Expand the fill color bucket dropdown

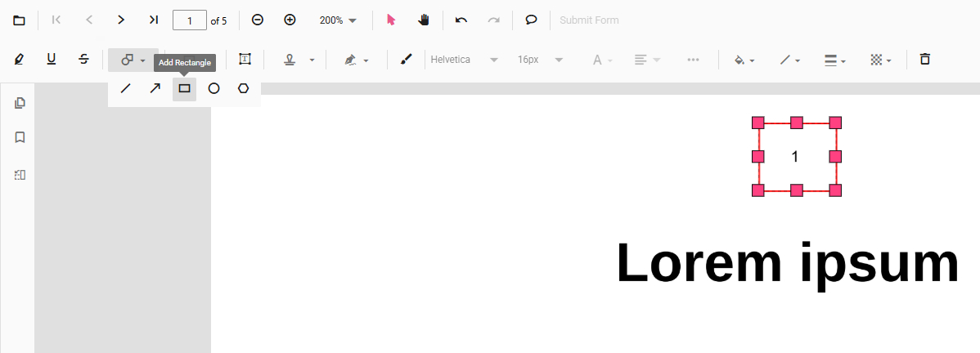[744, 60]
